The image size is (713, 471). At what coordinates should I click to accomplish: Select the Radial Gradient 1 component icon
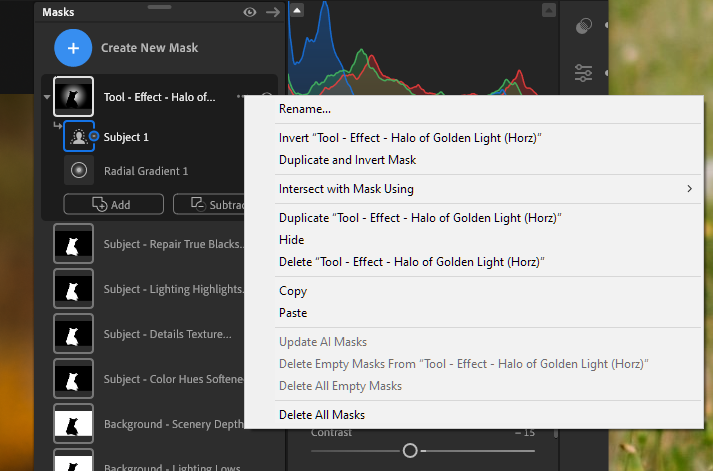click(78, 171)
